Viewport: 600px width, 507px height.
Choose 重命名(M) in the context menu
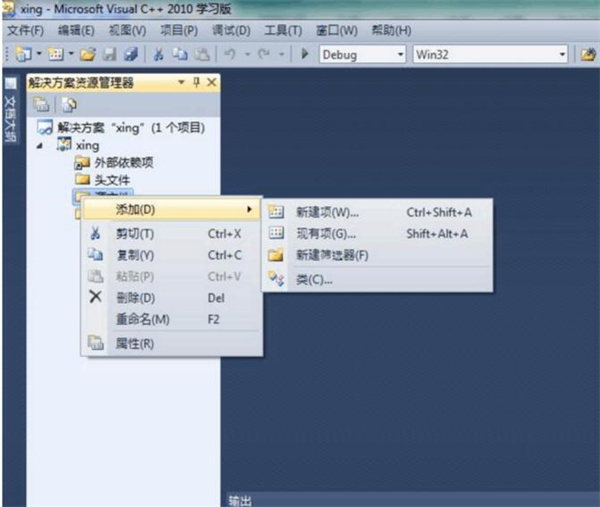171,319
